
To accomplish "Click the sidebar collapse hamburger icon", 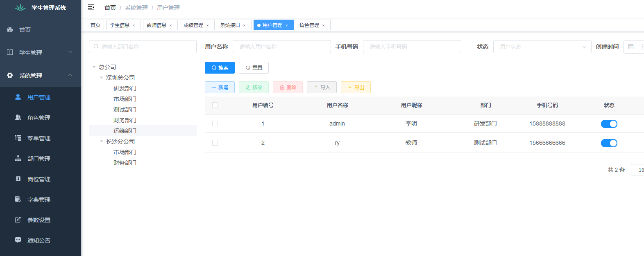I will coord(91,7).
